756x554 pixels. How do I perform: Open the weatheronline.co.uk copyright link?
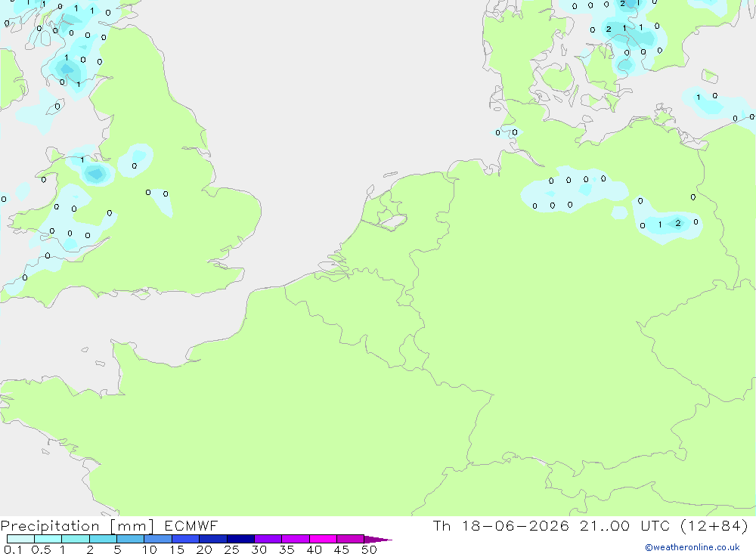click(692, 547)
